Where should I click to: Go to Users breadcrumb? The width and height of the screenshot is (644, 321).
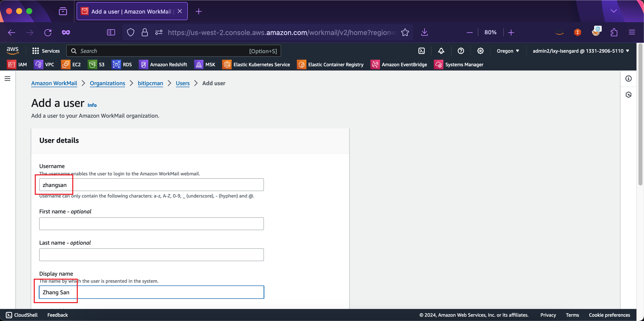tap(183, 83)
